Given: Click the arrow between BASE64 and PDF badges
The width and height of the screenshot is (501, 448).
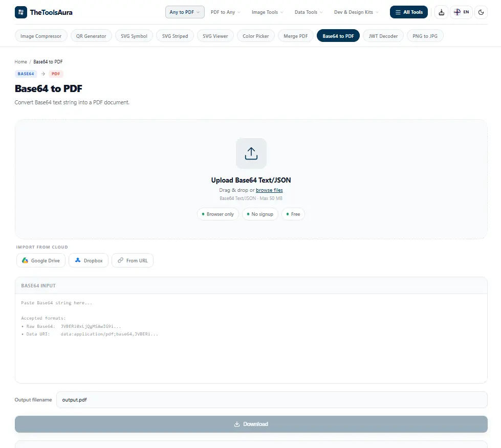Looking at the screenshot, I should coord(43,74).
